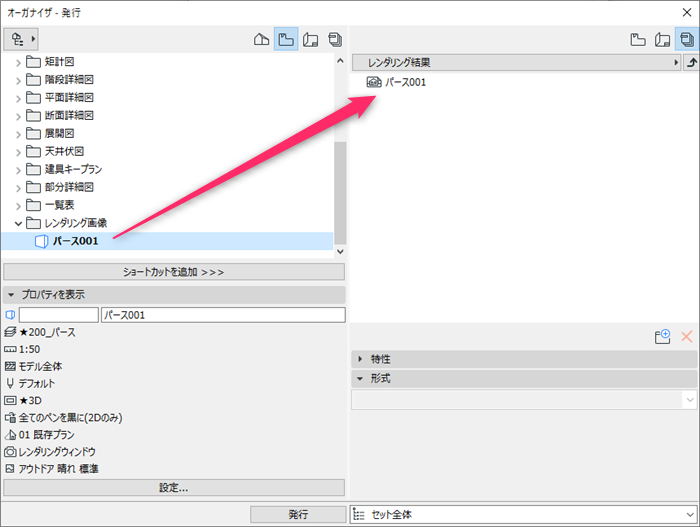Switch left pane to Publisher Sets
Screen dimensions: 700x527
click(335, 40)
